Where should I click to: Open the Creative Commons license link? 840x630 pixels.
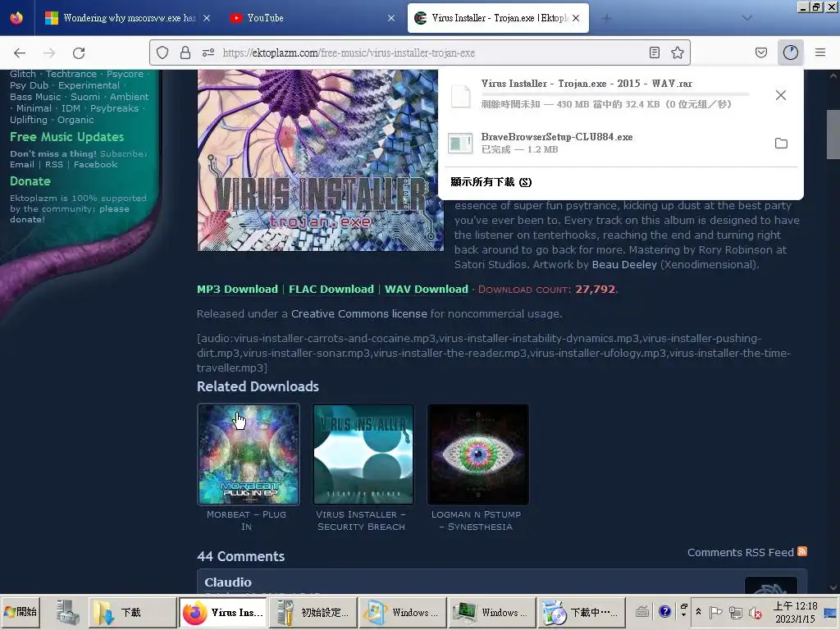(x=359, y=314)
